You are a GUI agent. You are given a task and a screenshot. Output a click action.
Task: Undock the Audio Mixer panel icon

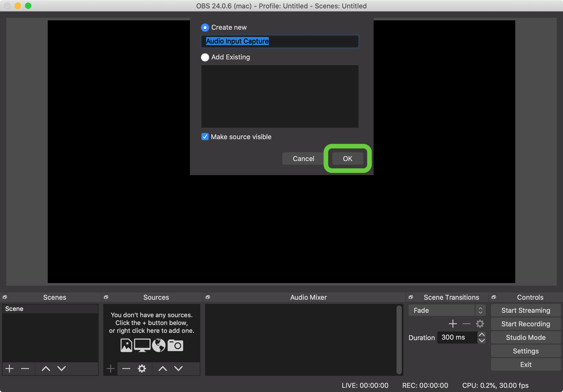(208, 297)
